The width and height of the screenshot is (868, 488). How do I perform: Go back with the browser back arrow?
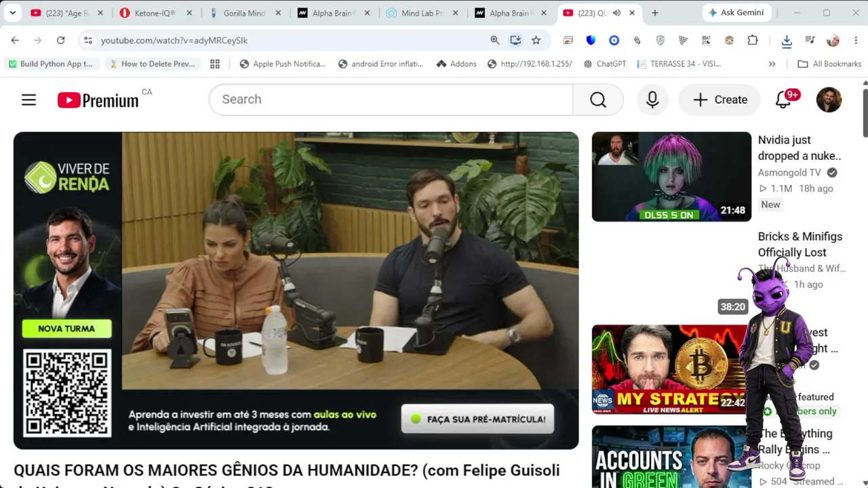point(15,41)
